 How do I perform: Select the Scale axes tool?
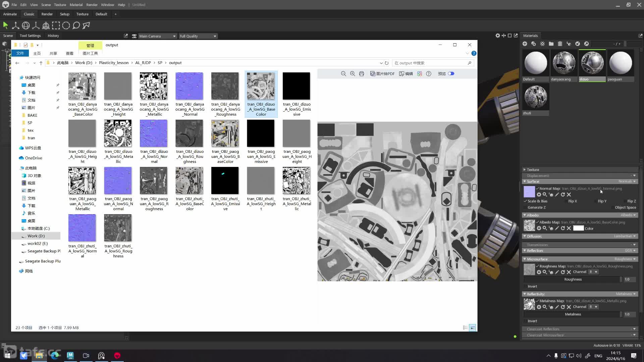pos(36,25)
